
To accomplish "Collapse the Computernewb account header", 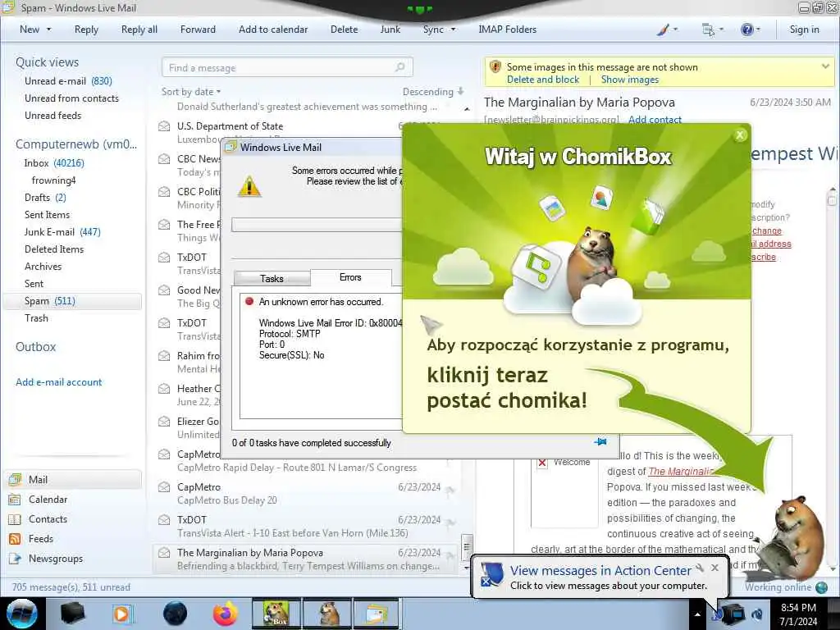I will [76, 144].
